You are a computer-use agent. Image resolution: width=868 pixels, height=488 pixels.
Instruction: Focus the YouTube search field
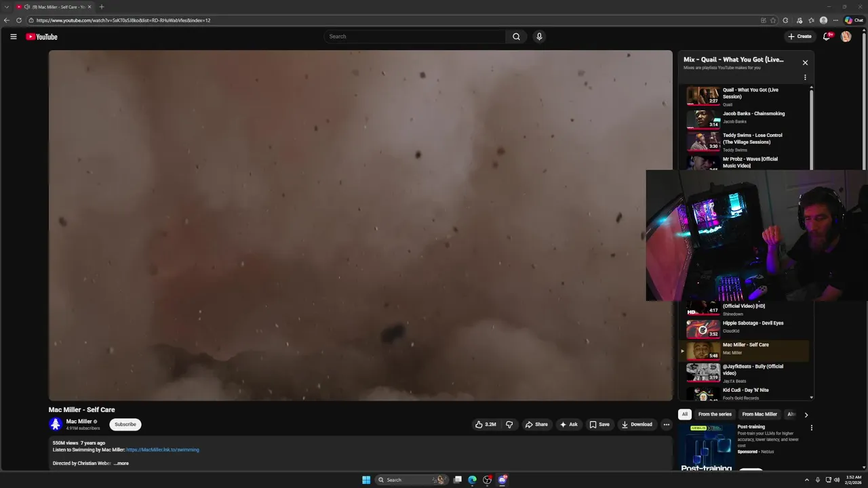coord(415,37)
